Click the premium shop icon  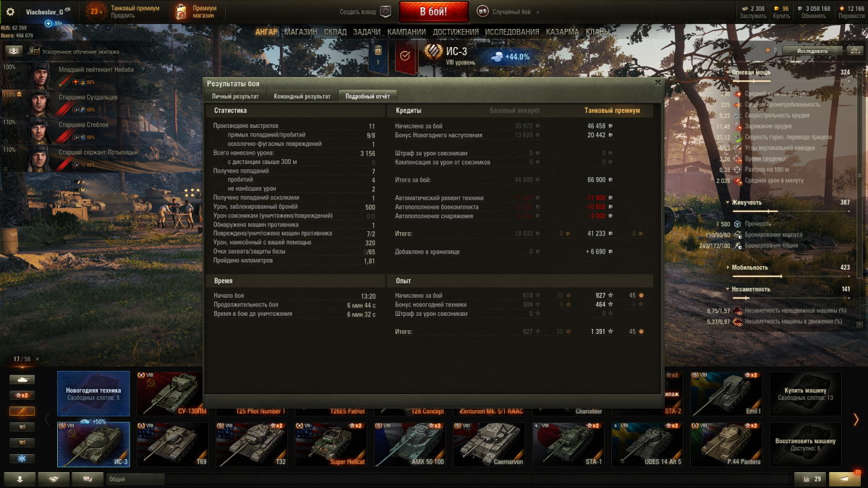[x=182, y=12]
